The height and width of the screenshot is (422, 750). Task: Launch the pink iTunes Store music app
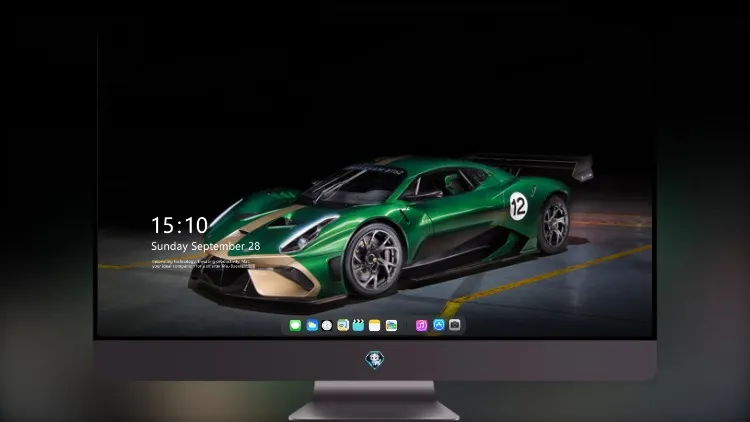click(421, 325)
